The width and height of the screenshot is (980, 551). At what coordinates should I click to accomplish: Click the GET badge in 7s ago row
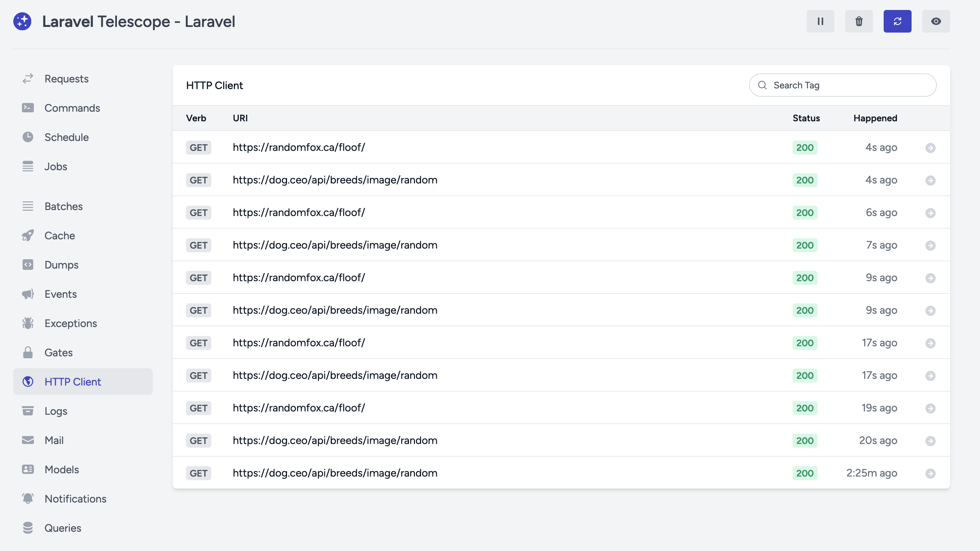199,246
